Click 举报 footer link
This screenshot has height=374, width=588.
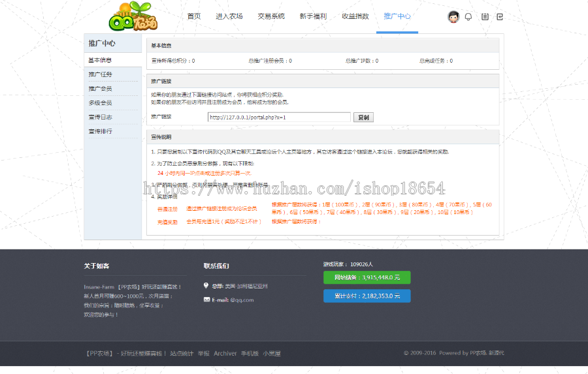click(204, 353)
